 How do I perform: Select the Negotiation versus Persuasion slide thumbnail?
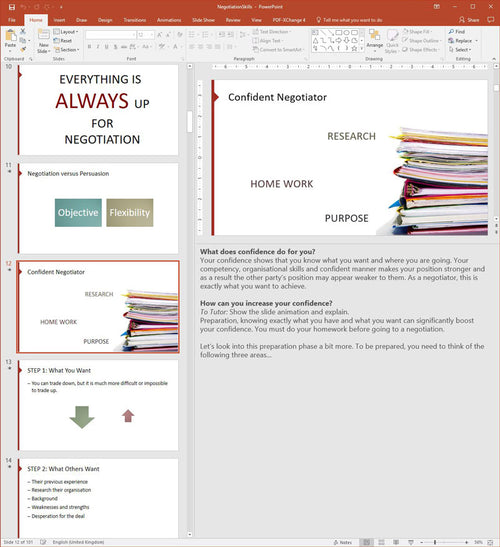click(98, 208)
